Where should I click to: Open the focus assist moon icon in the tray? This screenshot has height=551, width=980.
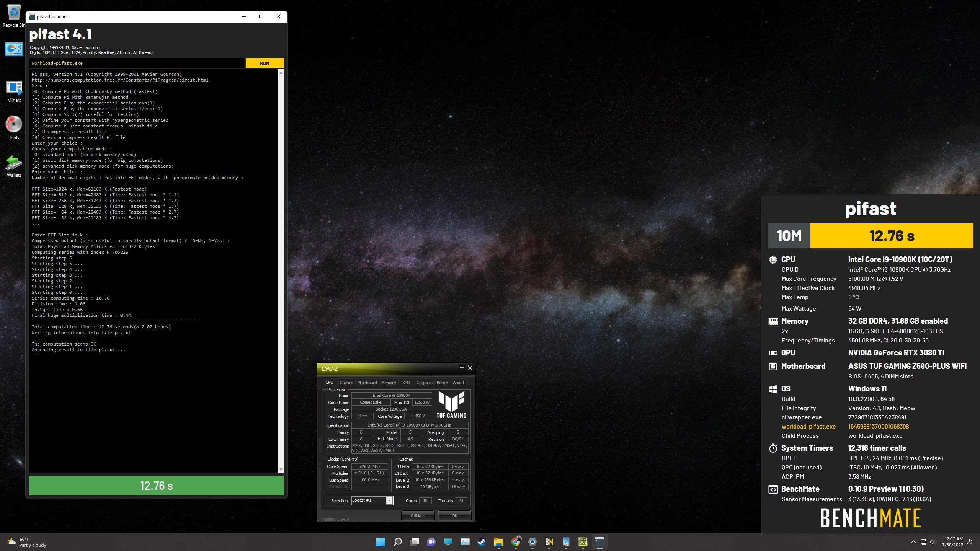(970, 542)
